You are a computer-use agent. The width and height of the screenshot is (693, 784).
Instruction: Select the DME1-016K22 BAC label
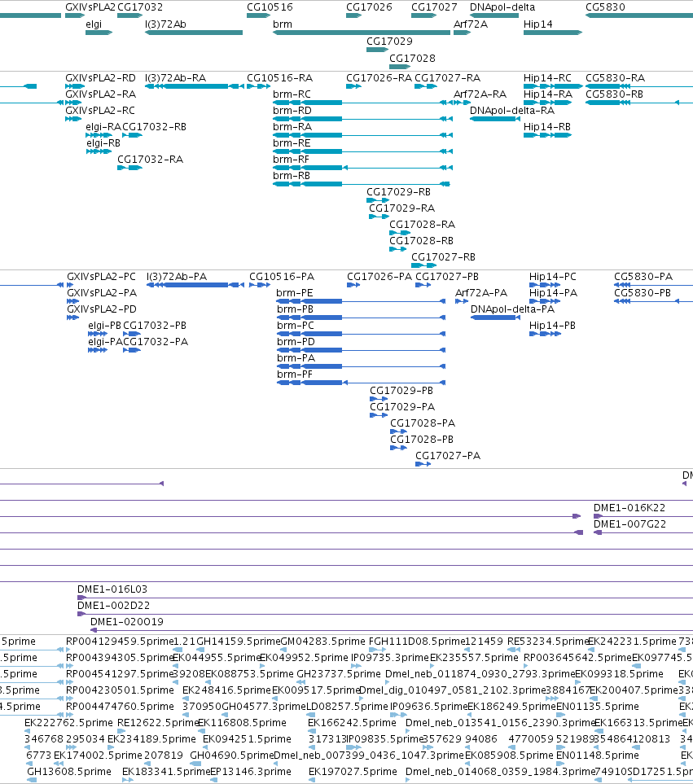629,508
